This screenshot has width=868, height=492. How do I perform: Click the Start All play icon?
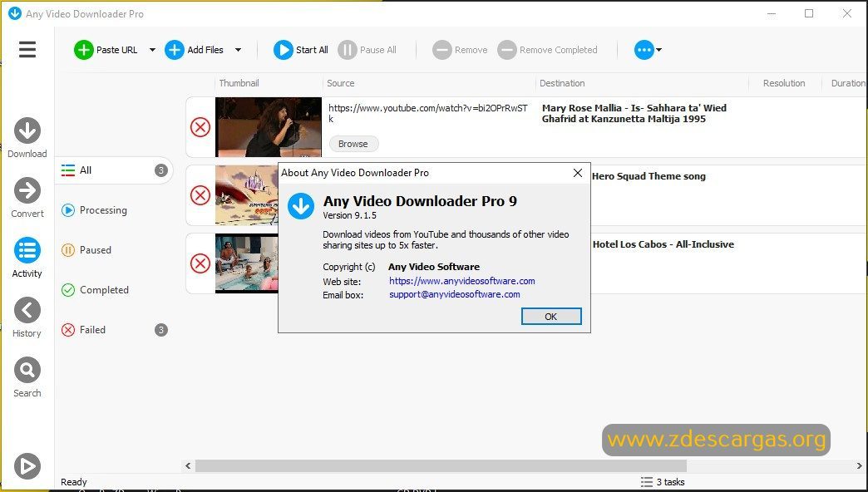coord(283,50)
